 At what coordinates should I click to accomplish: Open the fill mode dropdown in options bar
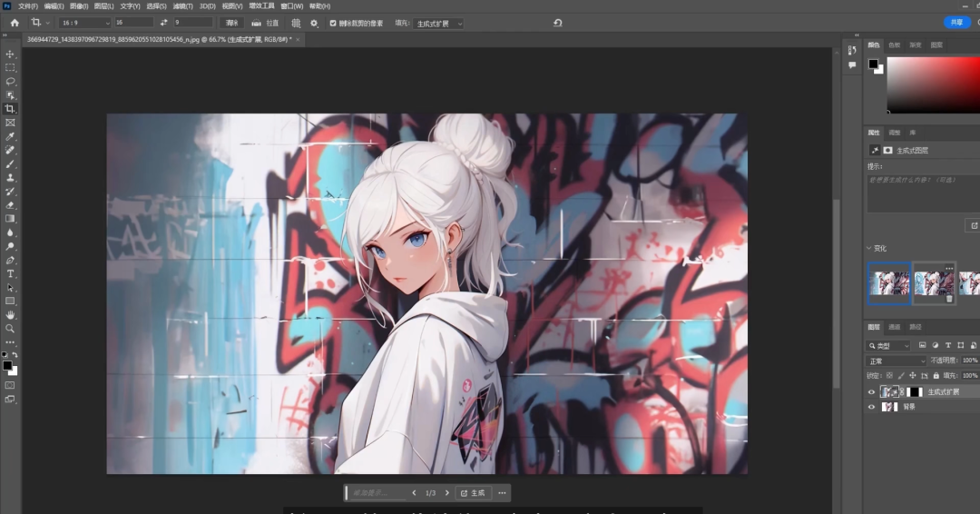tap(439, 23)
